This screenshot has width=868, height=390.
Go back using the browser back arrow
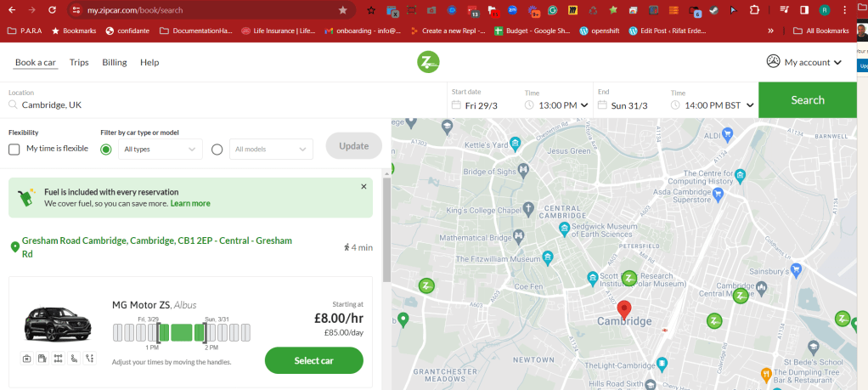click(x=12, y=10)
